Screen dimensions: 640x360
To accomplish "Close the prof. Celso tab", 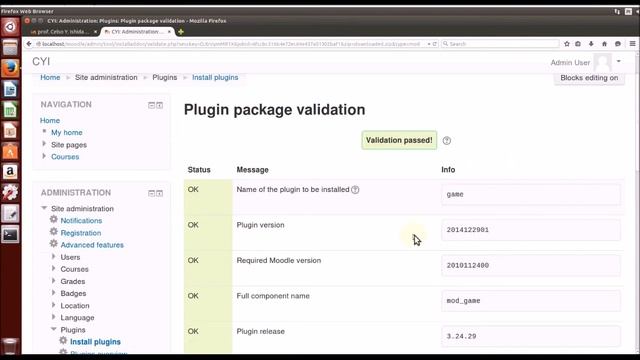I will point(96,31).
